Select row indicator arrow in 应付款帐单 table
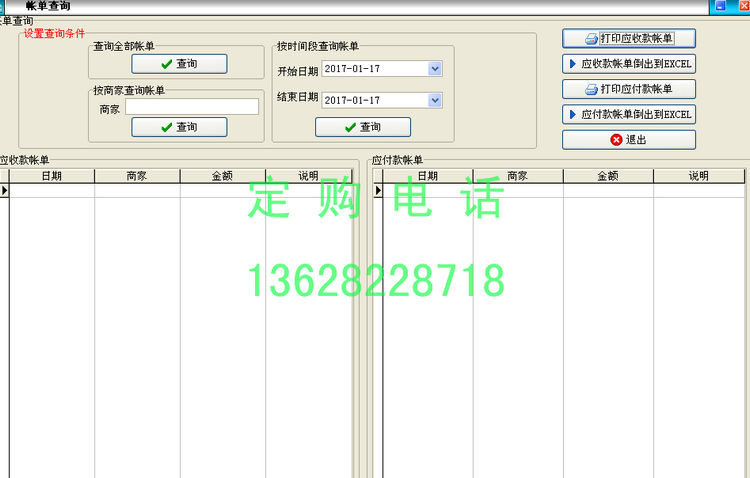 (378, 190)
